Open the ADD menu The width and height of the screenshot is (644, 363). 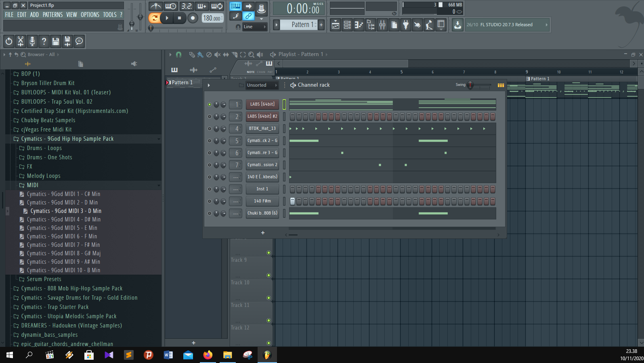point(35,15)
